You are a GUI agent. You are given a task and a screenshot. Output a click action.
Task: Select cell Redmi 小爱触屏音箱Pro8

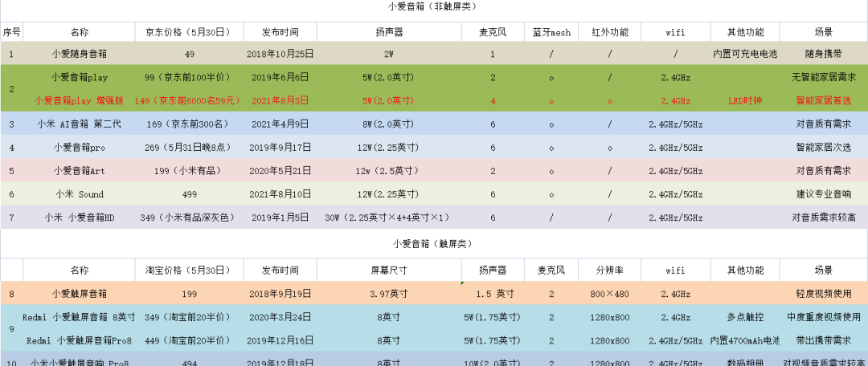[79, 340]
